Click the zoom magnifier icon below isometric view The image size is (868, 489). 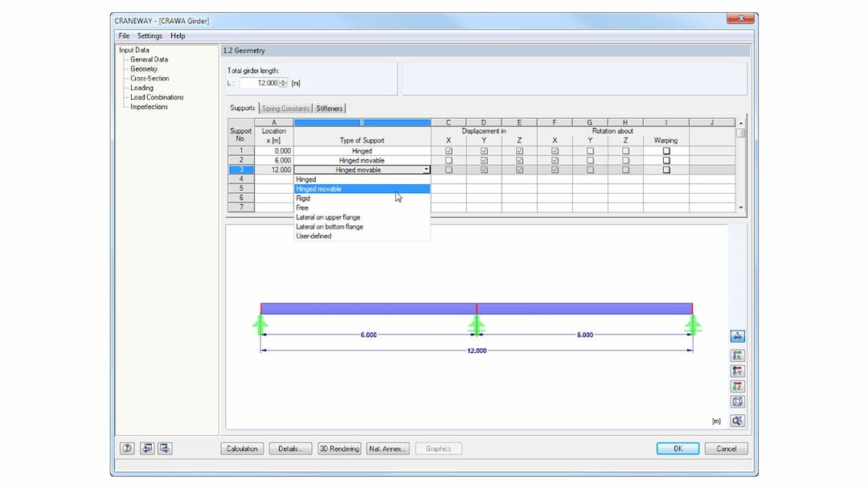point(737,421)
